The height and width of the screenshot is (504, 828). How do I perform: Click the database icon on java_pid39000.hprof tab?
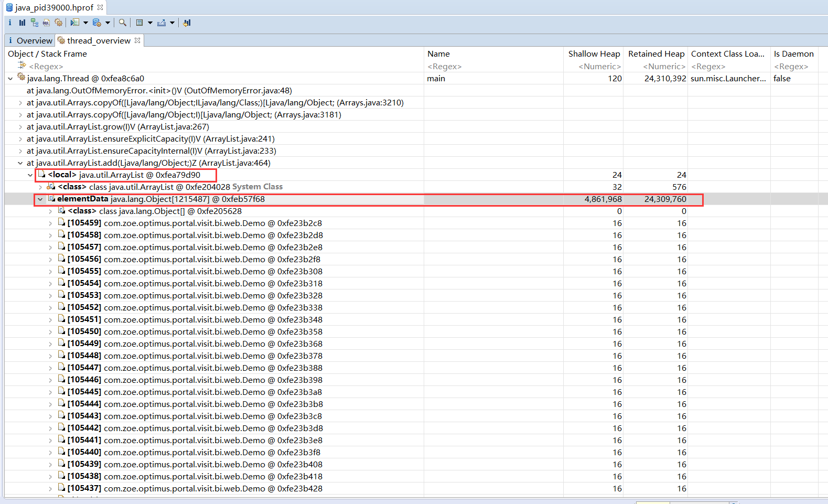[x=9, y=7]
